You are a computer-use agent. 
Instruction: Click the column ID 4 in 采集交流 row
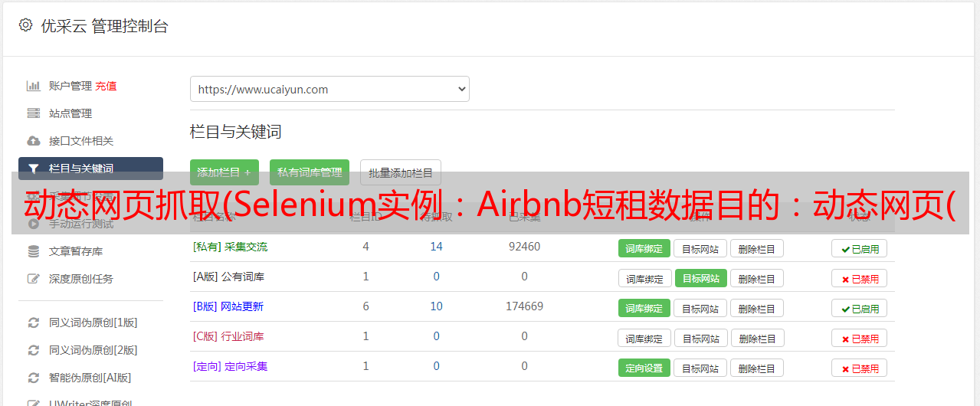coord(365,247)
